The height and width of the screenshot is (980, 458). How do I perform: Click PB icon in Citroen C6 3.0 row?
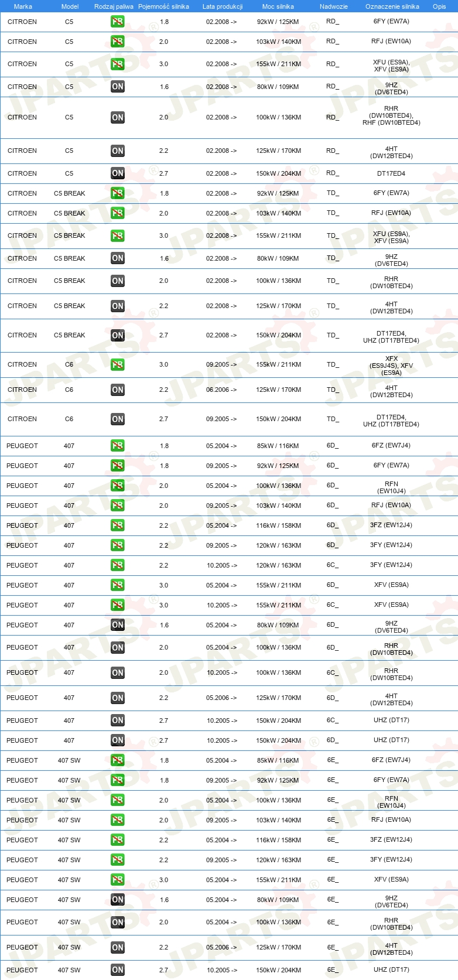[x=118, y=364]
